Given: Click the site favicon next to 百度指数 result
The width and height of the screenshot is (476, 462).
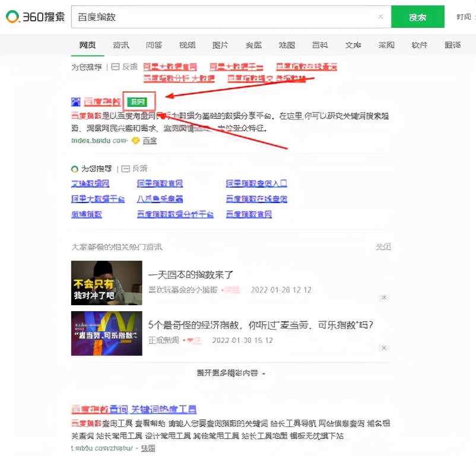Looking at the screenshot, I should [x=76, y=101].
